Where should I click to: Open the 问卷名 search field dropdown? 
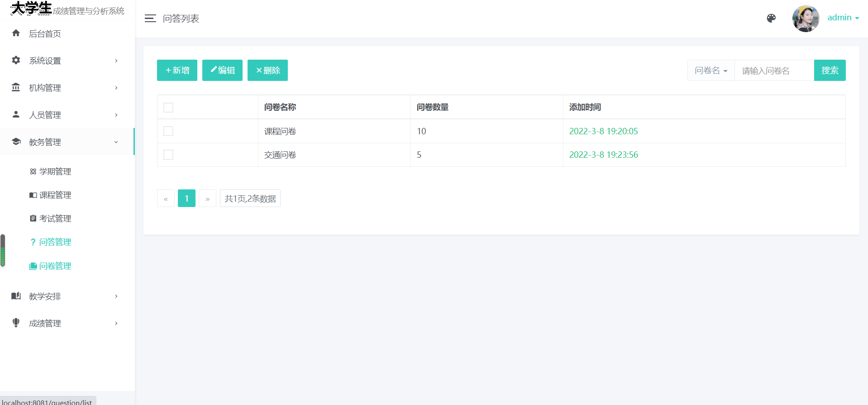pyautogui.click(x=711, y=71)
